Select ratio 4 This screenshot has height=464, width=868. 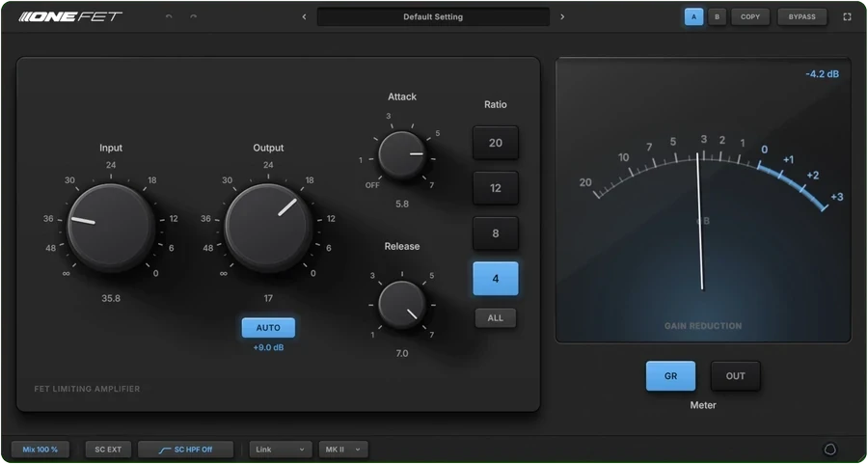(496, 279)
